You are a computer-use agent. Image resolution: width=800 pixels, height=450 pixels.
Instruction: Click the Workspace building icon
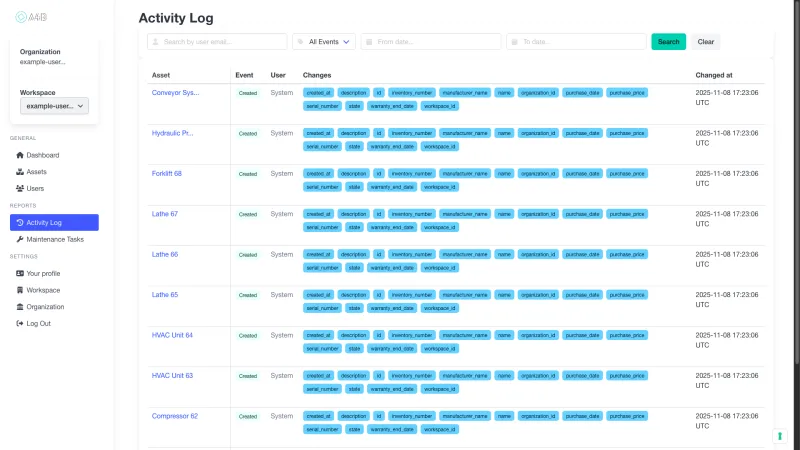(x=20, y=290)
